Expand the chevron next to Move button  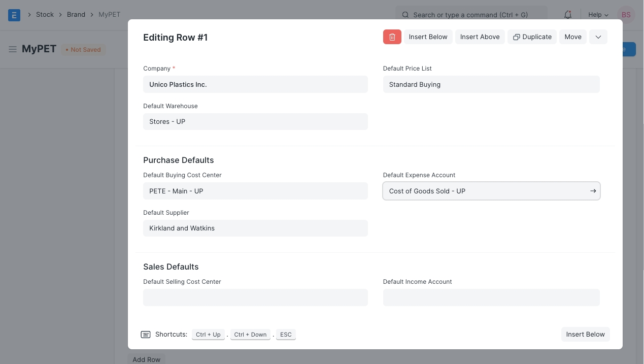pos(598,37)
